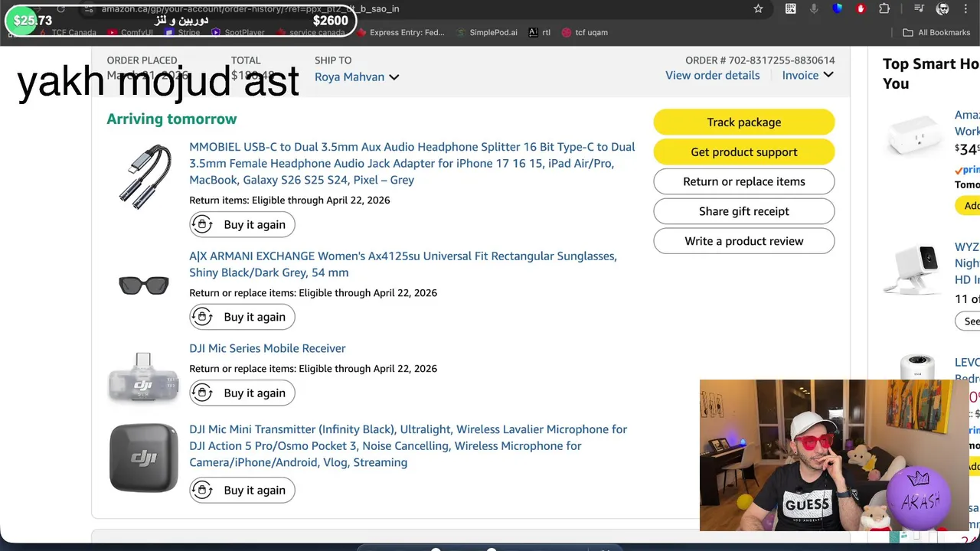This screenshot has width=980, height=551.
Task: Click the ORDER # 702-8317255-8830614 text
Action: 760,60
